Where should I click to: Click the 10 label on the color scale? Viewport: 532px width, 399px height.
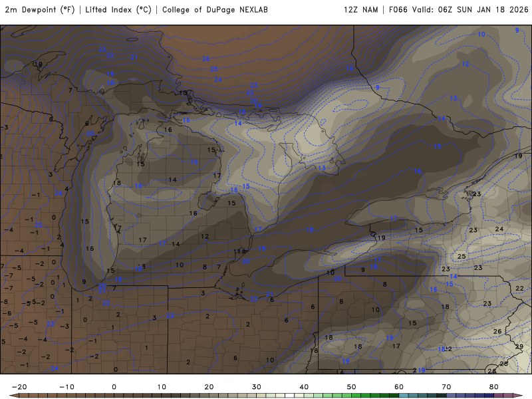coord(162,387)
